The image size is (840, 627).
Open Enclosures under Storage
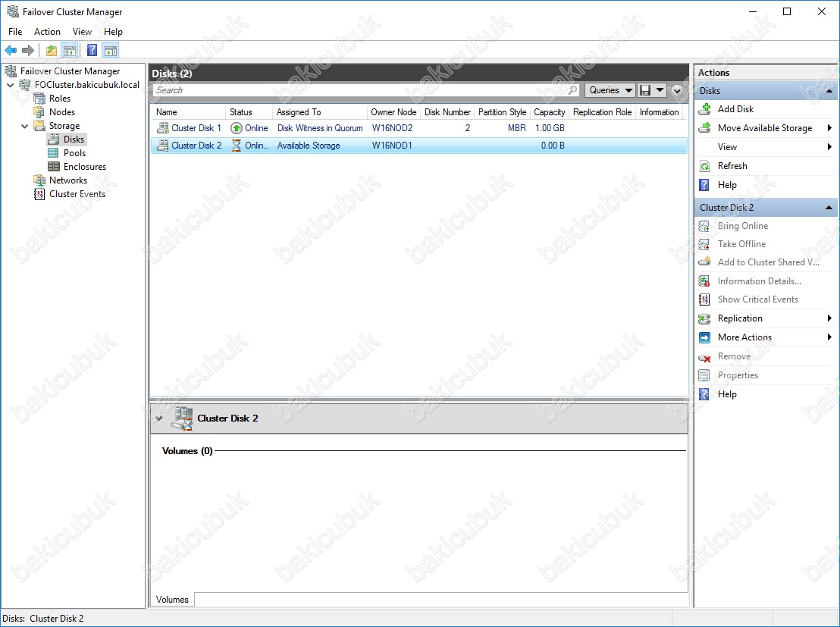(x=85, y=167)
